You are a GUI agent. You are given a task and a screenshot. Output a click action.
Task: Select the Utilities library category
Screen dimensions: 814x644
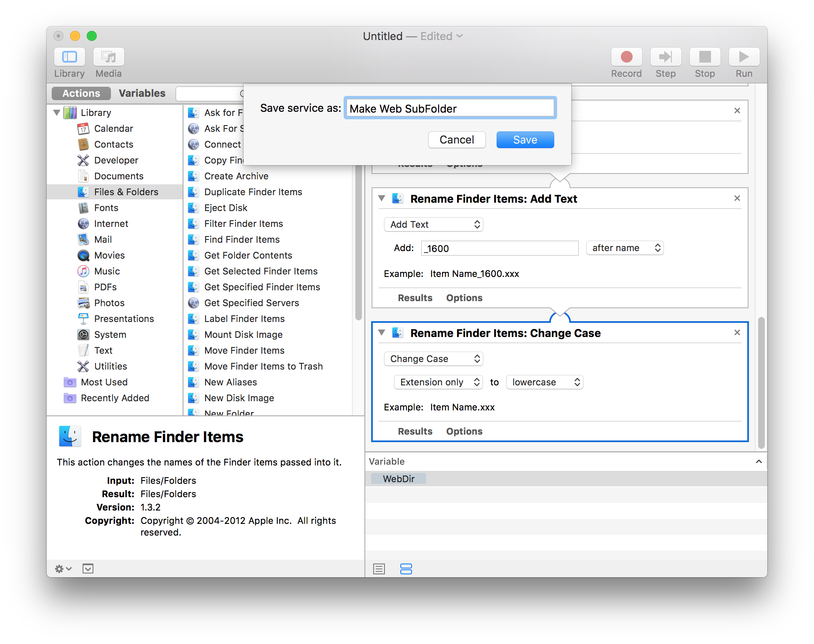(111, 366)
